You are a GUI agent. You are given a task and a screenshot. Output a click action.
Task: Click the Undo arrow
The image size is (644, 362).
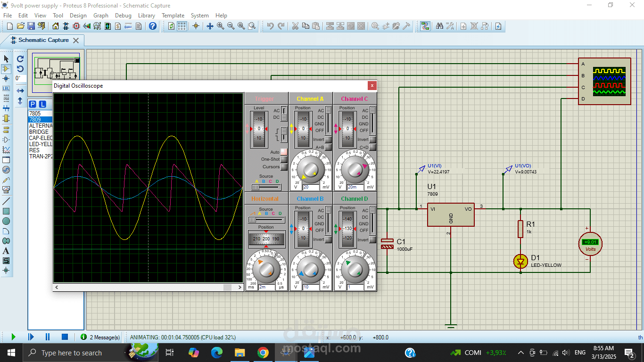270,26
